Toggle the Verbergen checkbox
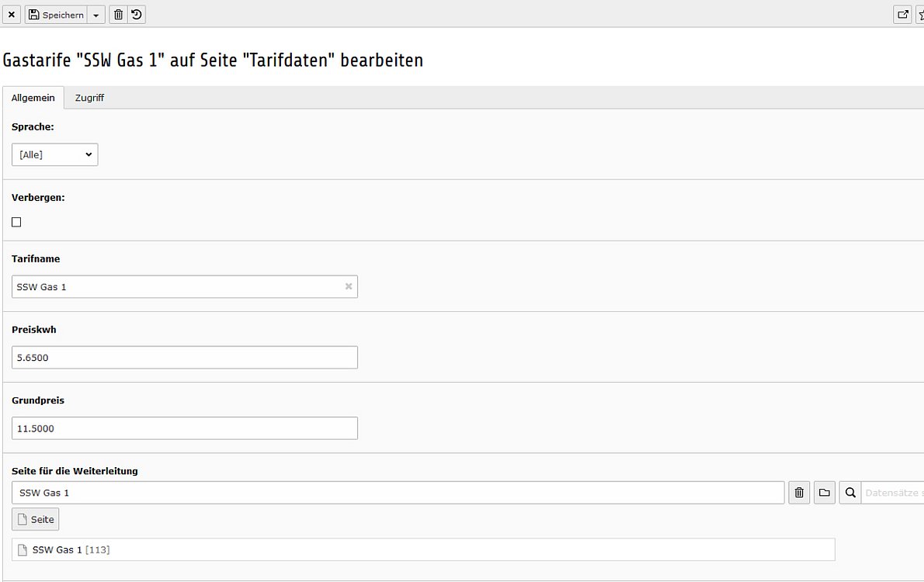The width and height of the screenshot is (924, 582). tap(16, 222)
